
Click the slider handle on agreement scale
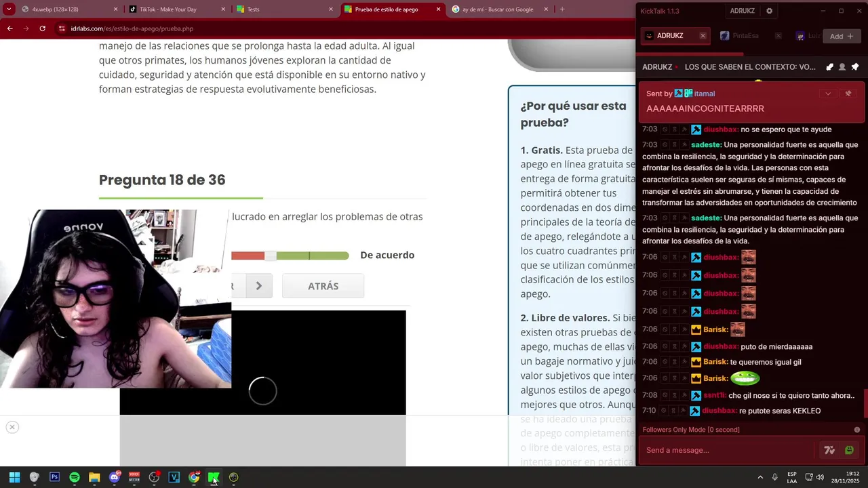pyautogui.click(x=270, y=256)
